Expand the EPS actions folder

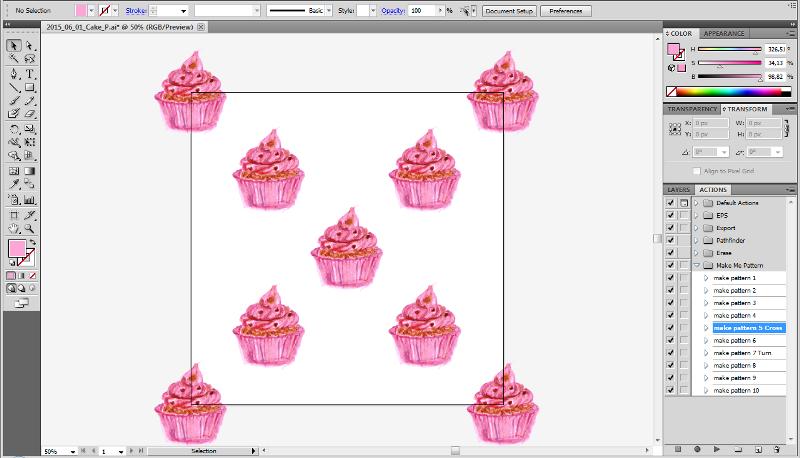(x=696, y=215)
